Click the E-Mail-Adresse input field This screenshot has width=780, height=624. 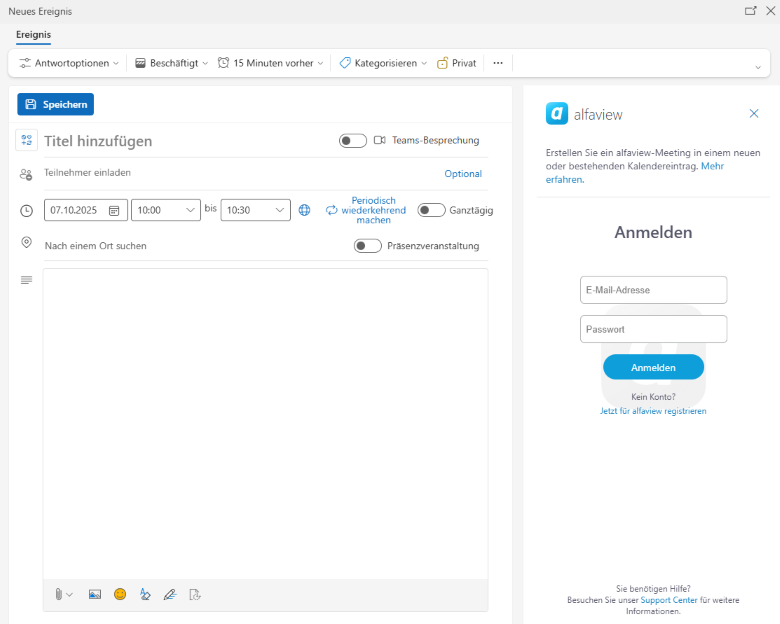pyautogui.click(x=653, y=290)
